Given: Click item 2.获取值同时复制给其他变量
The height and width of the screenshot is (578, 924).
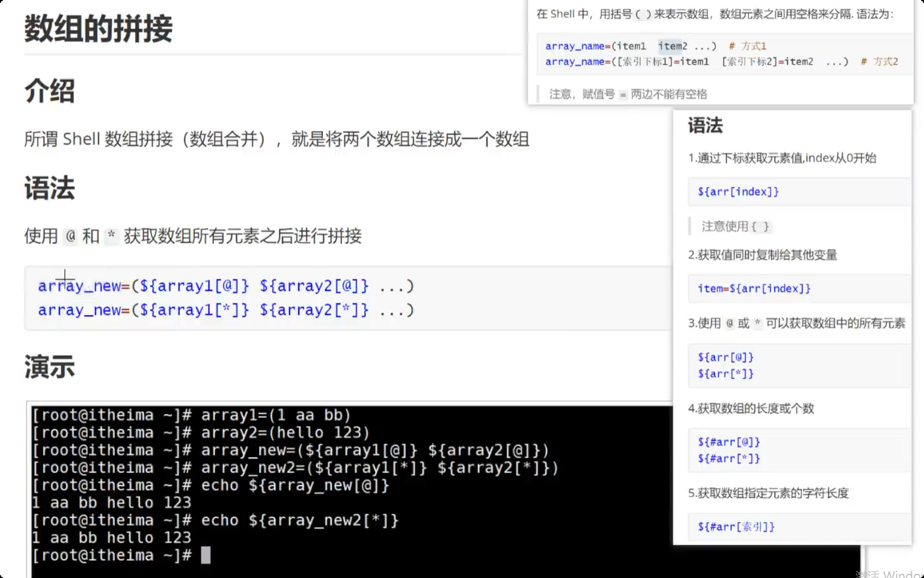Looking at the screenshot, I should click(x=762, y=255).
